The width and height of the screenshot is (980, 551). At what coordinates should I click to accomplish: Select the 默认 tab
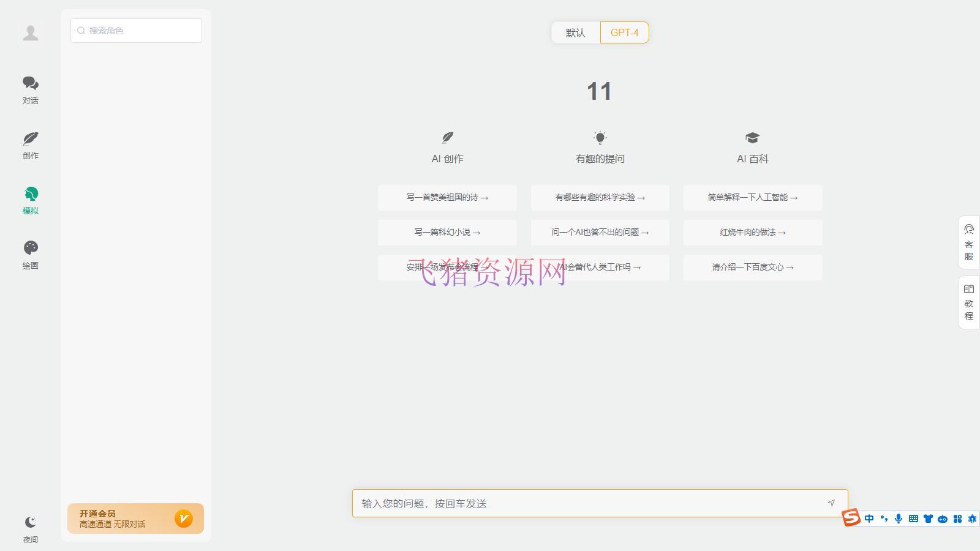(575, 32)
